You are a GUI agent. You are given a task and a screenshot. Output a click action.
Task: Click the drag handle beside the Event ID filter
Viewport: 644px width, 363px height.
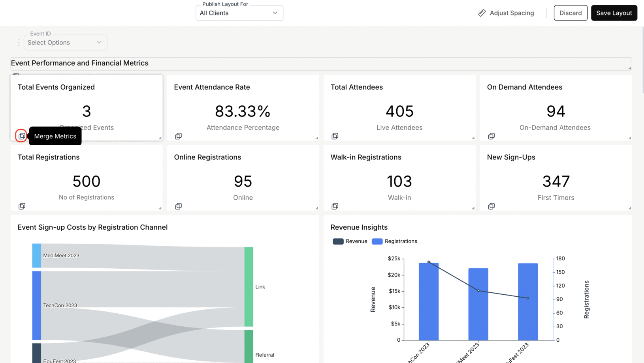click(19, 42)
